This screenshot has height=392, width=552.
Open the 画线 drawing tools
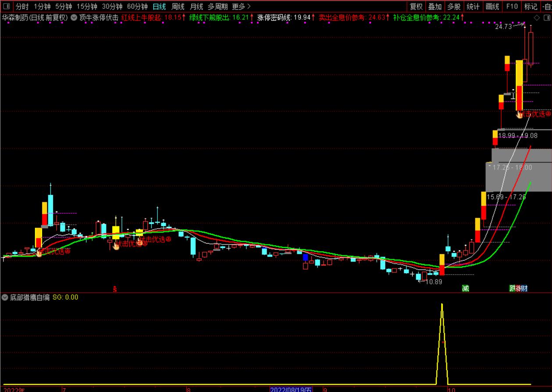click(492, 7)
